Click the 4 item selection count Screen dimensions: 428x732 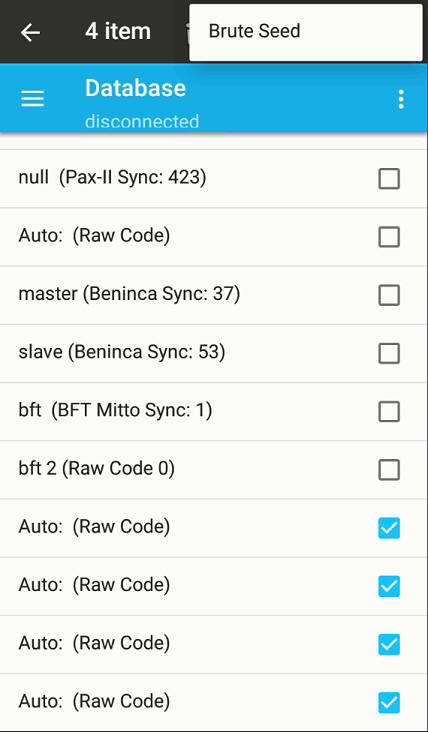[118, 32]
